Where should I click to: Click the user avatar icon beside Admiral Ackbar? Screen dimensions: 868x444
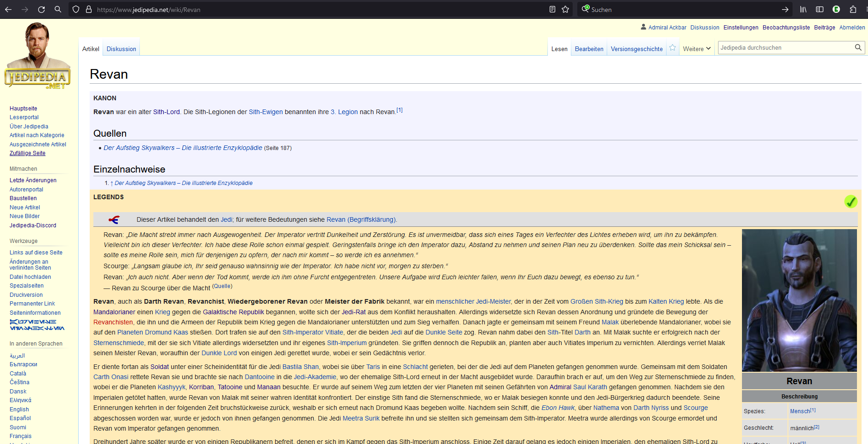pyautogui.click(x=644, y=27)
